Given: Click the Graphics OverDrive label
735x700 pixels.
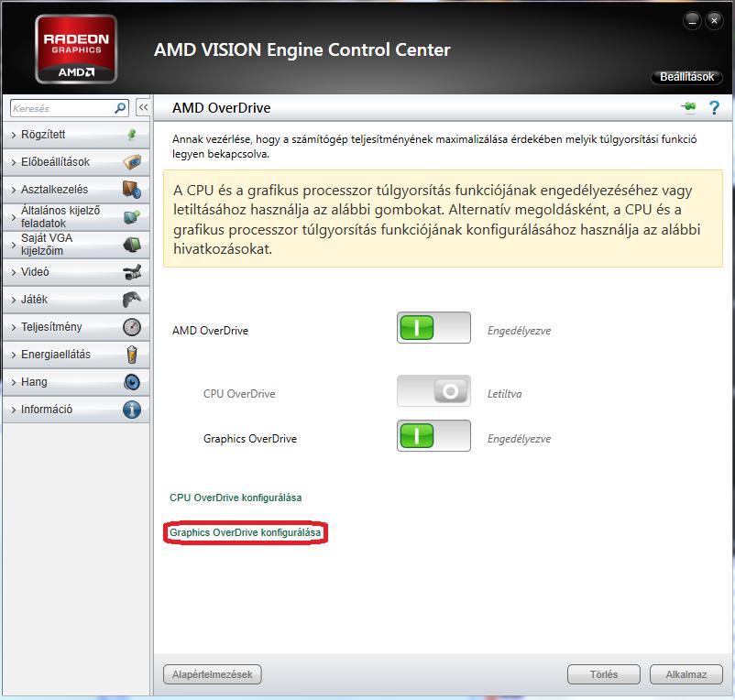Looking at the screenshot, I should click(x=250, y=439).
